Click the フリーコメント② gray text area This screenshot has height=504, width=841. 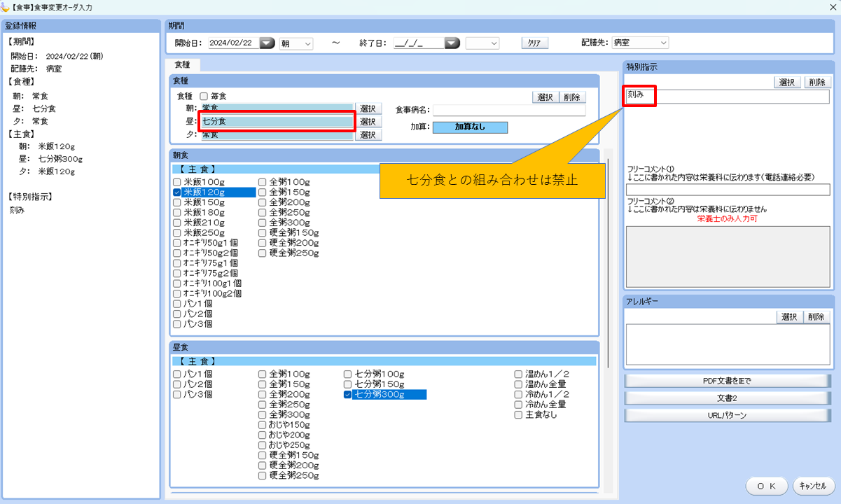pos(728,256)
